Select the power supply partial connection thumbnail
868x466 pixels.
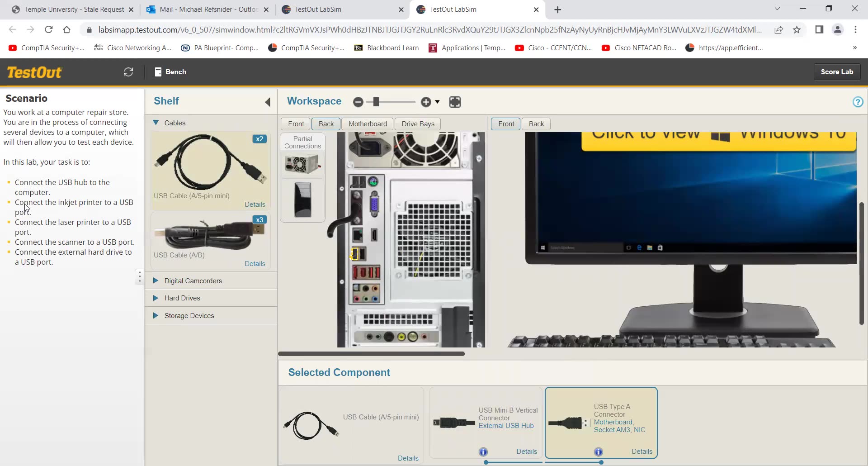(302, 164)
